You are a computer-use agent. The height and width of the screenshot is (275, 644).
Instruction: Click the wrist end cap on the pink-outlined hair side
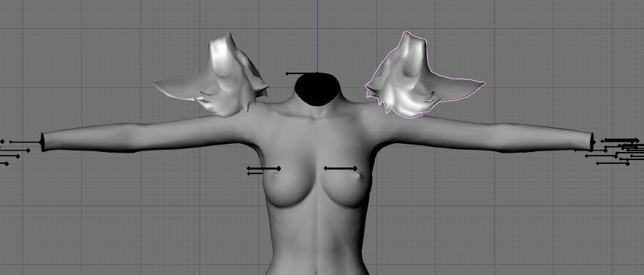click(x=592, y=142)
